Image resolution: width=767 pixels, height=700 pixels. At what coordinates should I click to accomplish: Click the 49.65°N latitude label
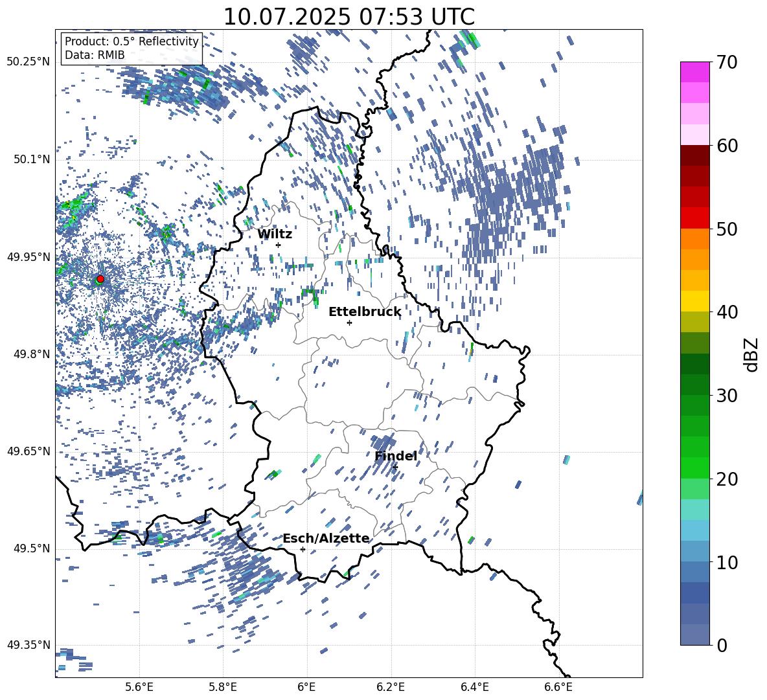coord(29,451)
